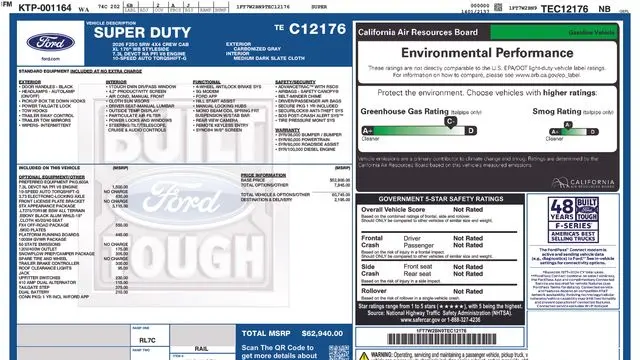640x360 pixels.
Task: Click the yellow warning triangle icon
Action: pyautogui.click(x=363, y=356)
